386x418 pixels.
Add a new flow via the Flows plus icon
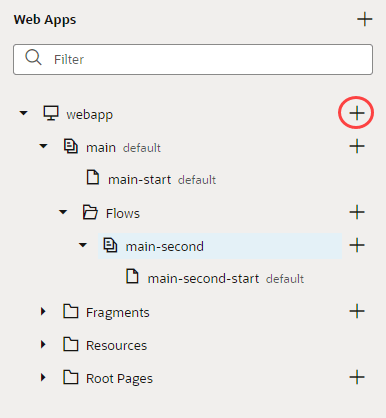coord(357,212)
